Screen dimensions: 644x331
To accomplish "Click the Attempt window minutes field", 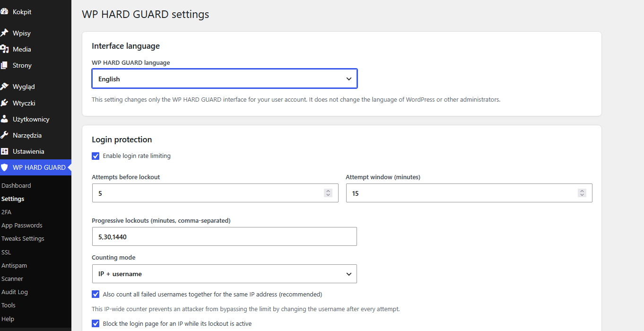I will point(469,193).
